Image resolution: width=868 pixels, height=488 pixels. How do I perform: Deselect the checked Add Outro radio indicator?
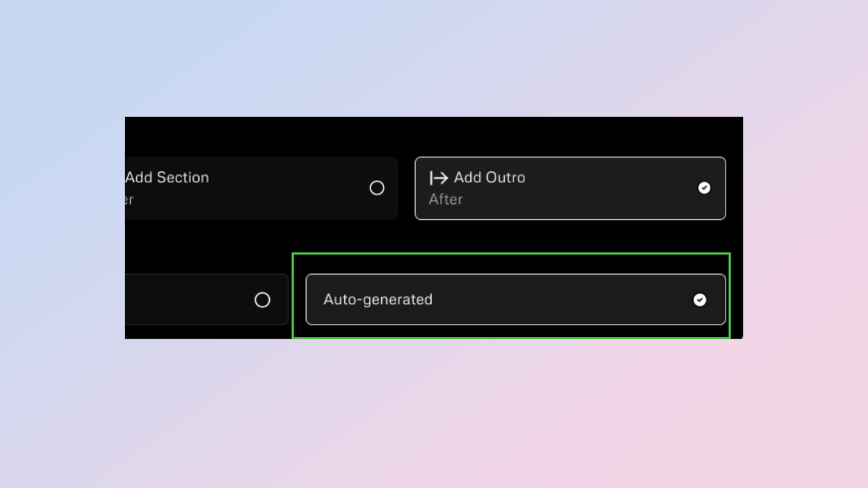click(x=704, y=188)
